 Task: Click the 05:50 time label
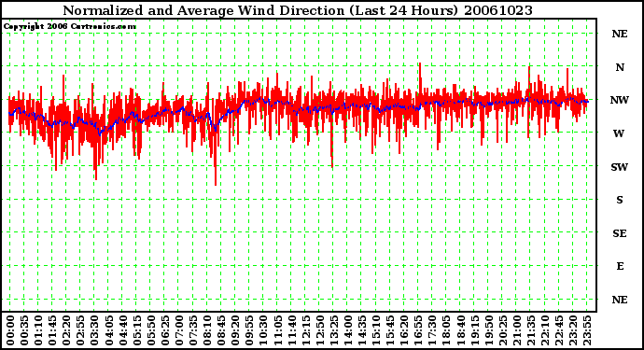[150, 330]
